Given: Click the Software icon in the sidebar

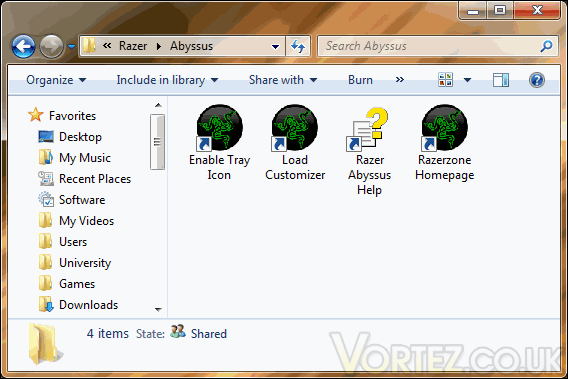Looking at the screenshot, I should point(46,199).
